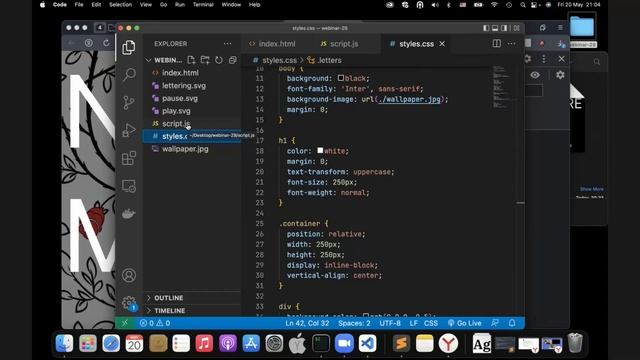
Task: Open the Terminal menu
Action: [203, 5]
